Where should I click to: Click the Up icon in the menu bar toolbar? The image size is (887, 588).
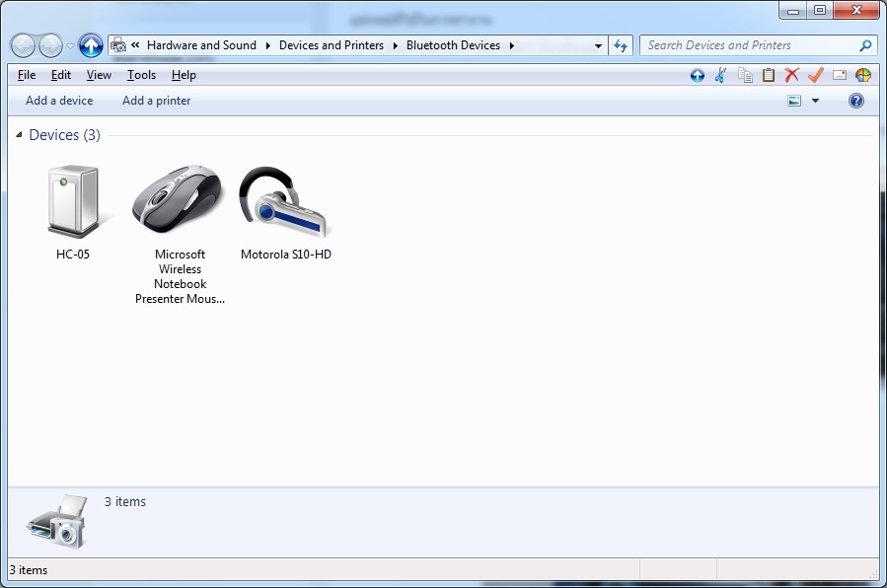698,75
